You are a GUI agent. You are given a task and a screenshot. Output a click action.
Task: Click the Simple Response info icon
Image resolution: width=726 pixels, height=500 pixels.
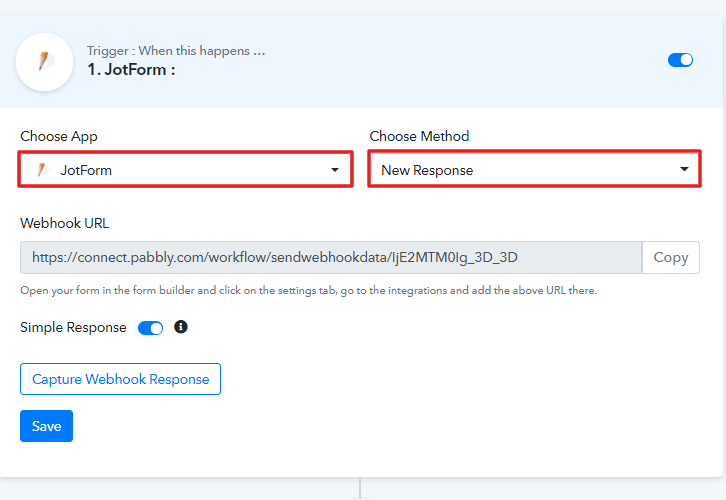coord(181,327)
